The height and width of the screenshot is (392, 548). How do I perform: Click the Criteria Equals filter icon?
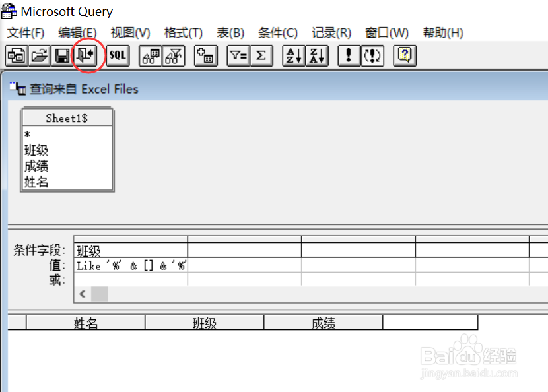[x=238, y=55]
